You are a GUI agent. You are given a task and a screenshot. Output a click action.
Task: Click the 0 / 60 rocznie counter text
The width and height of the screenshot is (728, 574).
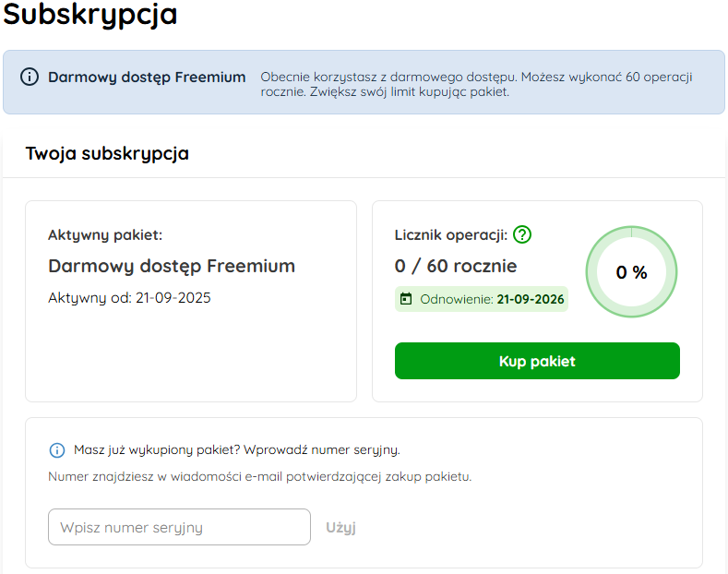coord(456,266)
